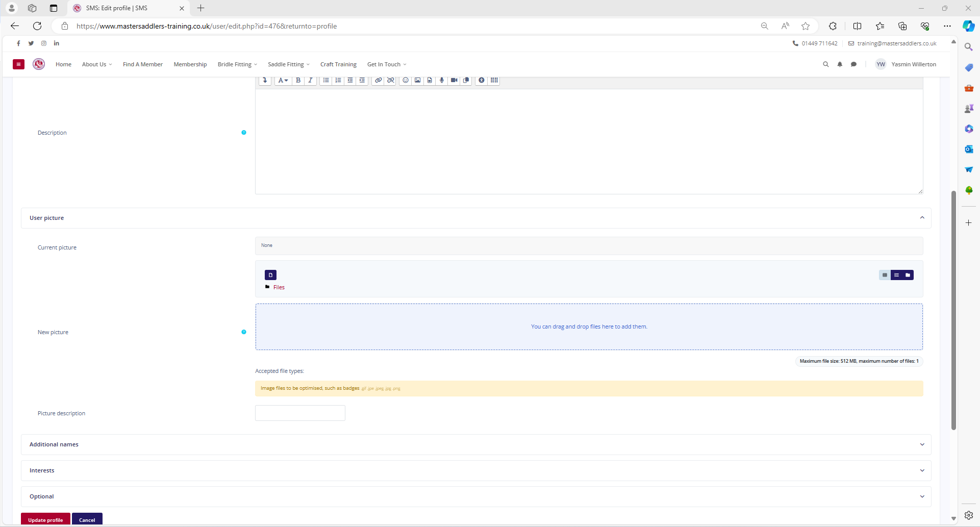Click the Master Saddlers site logo
This screenshot has height=527, width=980.
pos(39,64)
